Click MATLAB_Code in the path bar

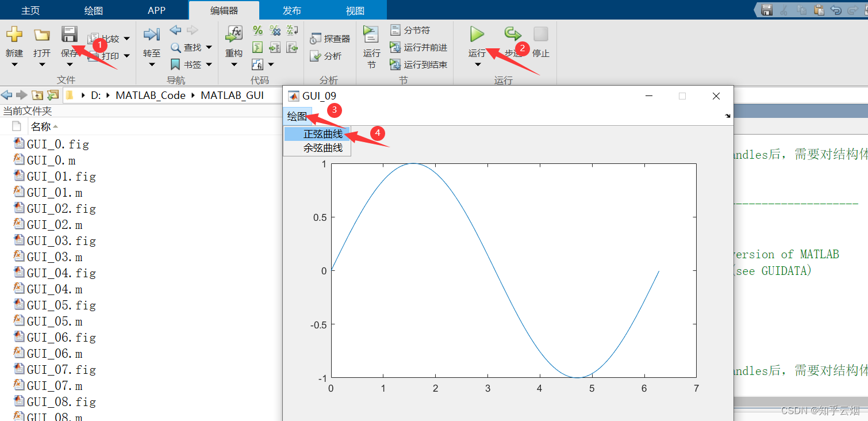pos(151,95)
